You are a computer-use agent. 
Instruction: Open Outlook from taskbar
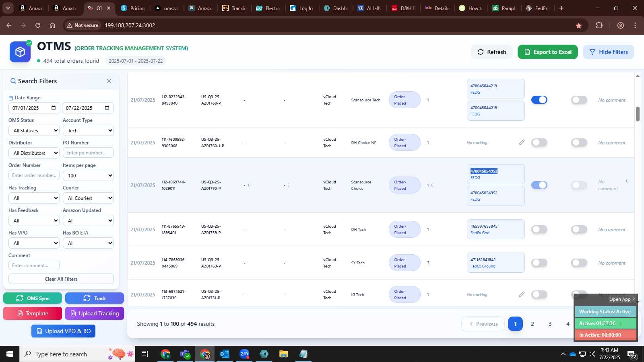point(225,354)
